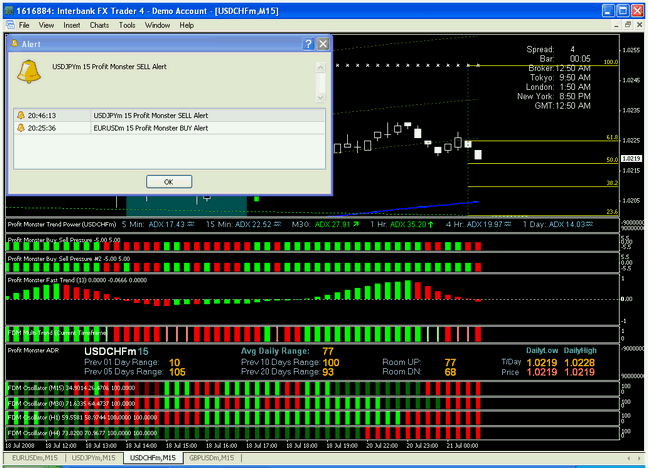This screenshot has height=468, width=648.
Task: Click FDM Oscillator (H4) indicator label
Action: click(82, 433)
